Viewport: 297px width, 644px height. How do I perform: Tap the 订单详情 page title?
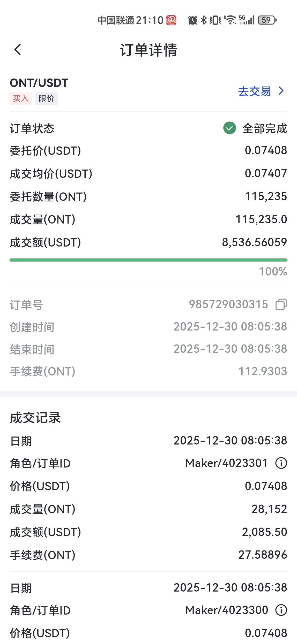(148, 50)
